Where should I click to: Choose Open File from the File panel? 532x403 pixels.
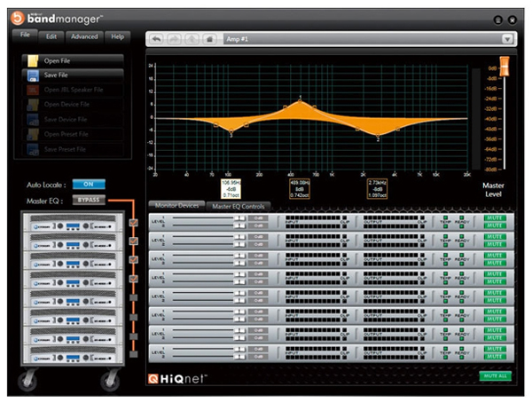(x=73, y=61)
